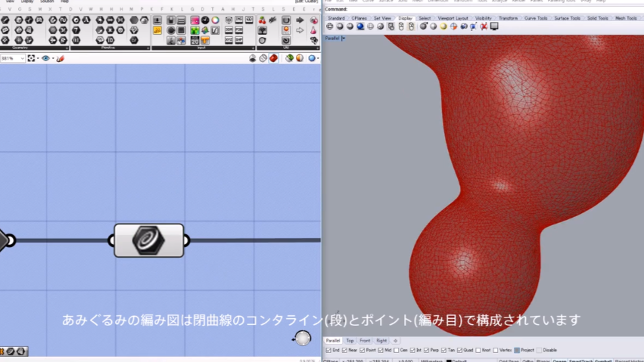Select the Wireframe display mode icon
Viewport: 644px width, 362px height.
(x=330, y=26)
